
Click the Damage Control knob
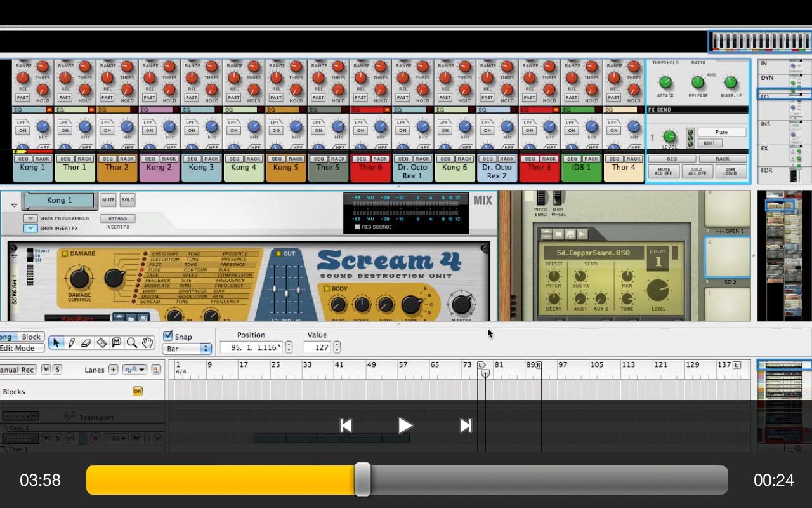pos(79,277)
